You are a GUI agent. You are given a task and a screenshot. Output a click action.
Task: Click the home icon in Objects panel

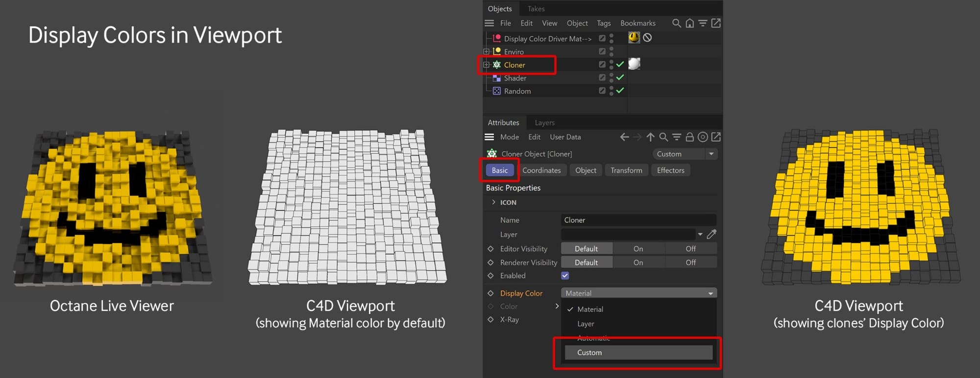(689, 23)
